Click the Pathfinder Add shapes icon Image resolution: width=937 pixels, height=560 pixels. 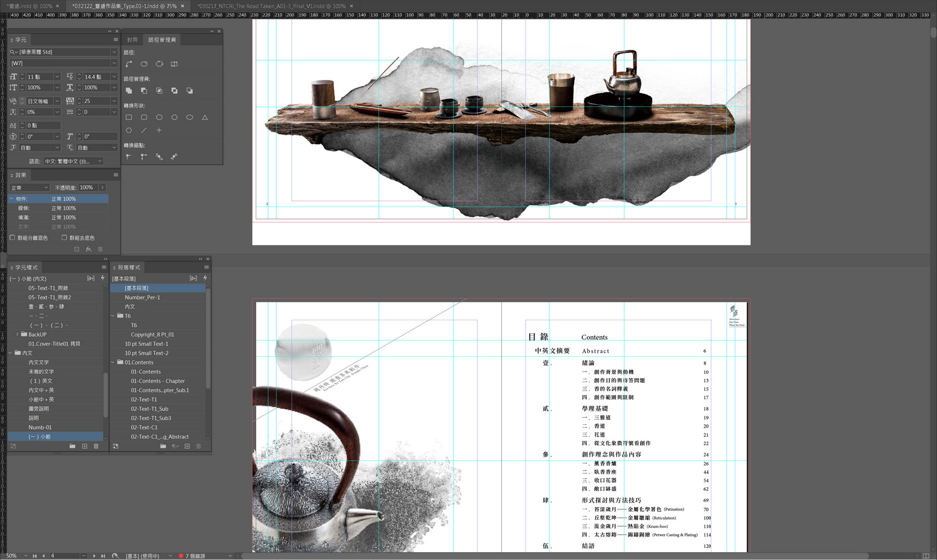click(x=129, y=91)
